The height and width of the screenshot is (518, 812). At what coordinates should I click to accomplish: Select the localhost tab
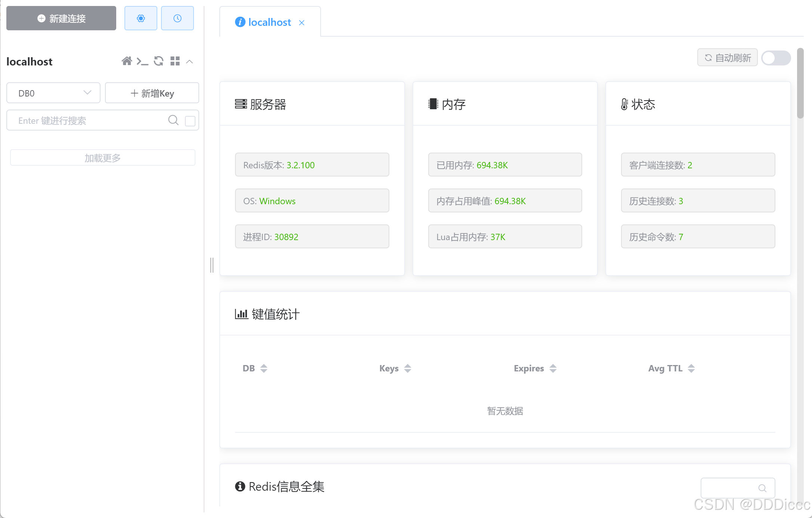click(x=269, y=22)
